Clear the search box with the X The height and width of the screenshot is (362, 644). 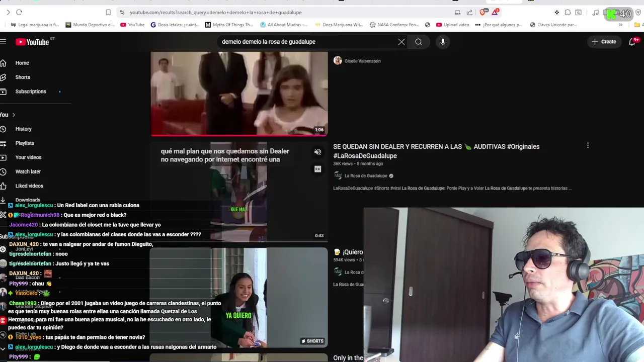(x=401, y=42)
